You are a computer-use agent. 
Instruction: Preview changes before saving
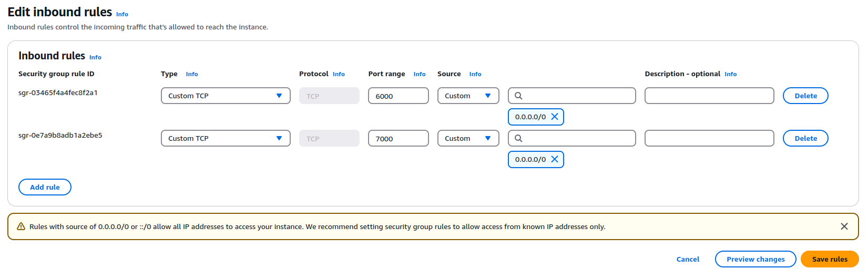755,259
